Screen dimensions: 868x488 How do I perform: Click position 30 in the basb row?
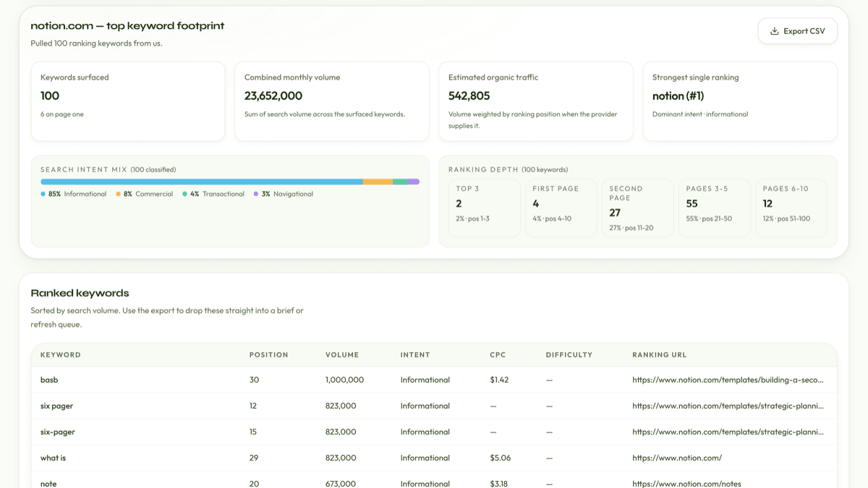click(254, 380)
